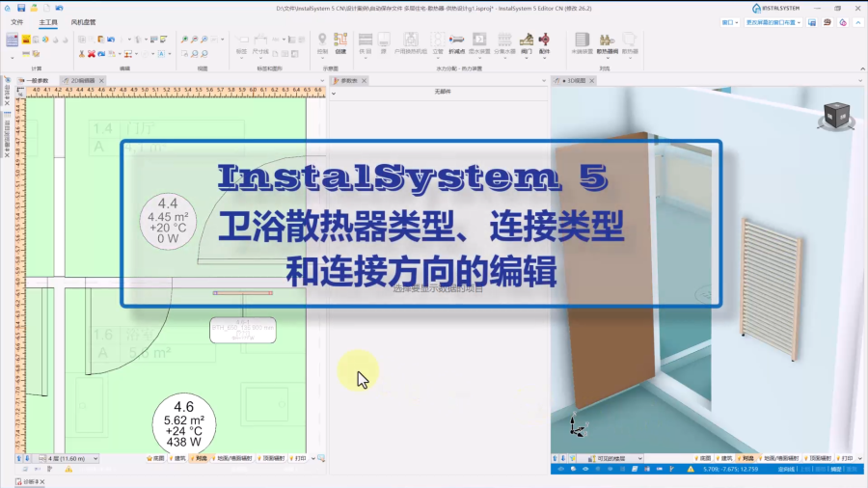Click the scissors cut icon
The width and height of the screenshot is (868, 488).
click(x=81, y=54)
